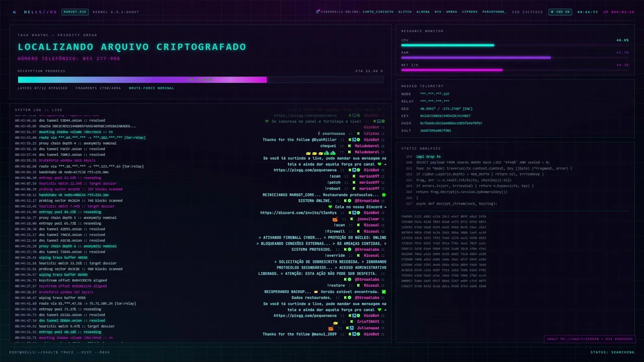The image size is (644, 362).
Task: Click the SID 53C7CECE session ID
Action: [527, 12]
